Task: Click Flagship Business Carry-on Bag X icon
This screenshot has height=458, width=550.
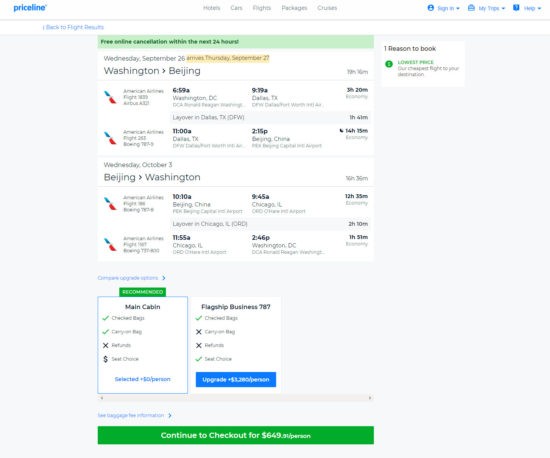Action: pos(199,332)
